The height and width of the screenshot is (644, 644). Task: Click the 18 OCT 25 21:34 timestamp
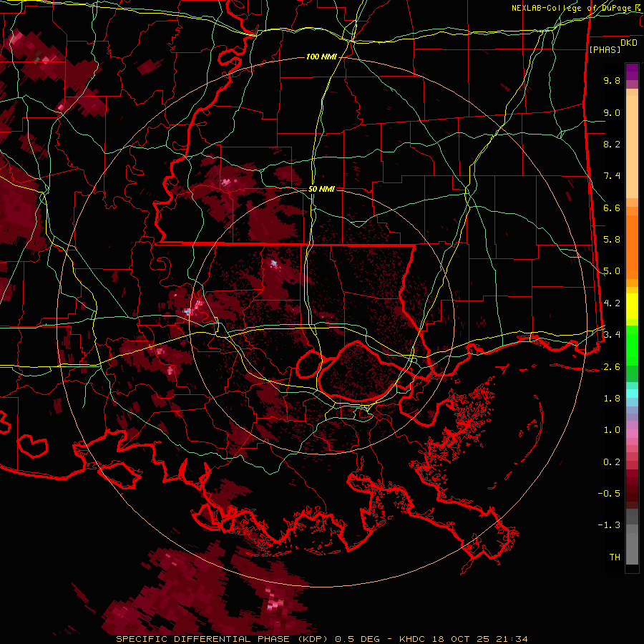(x=479, y=639)
